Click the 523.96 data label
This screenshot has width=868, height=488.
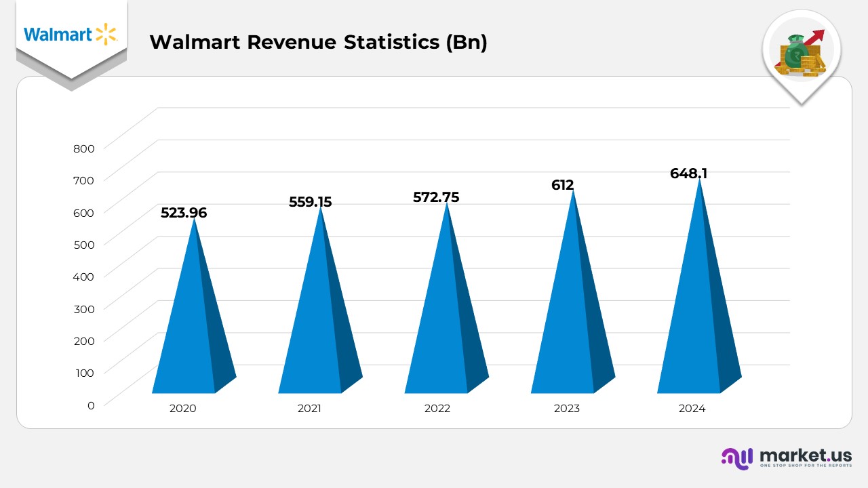point(184,213)
